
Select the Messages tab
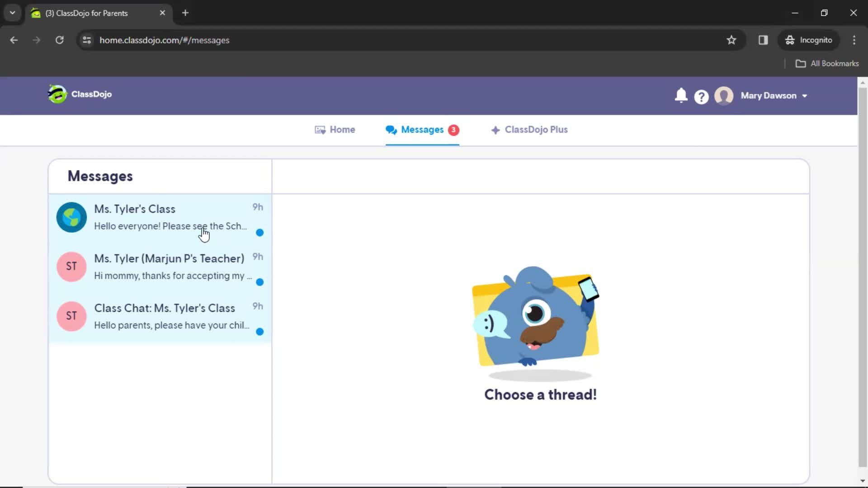click(x=422, y=130)
